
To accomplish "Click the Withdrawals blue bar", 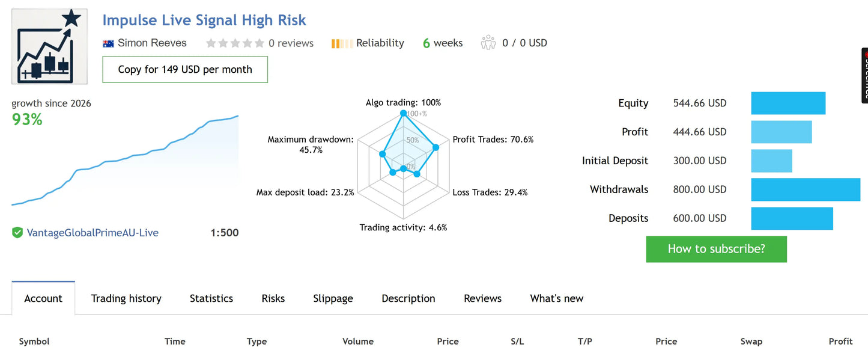I will pos(806,189).
